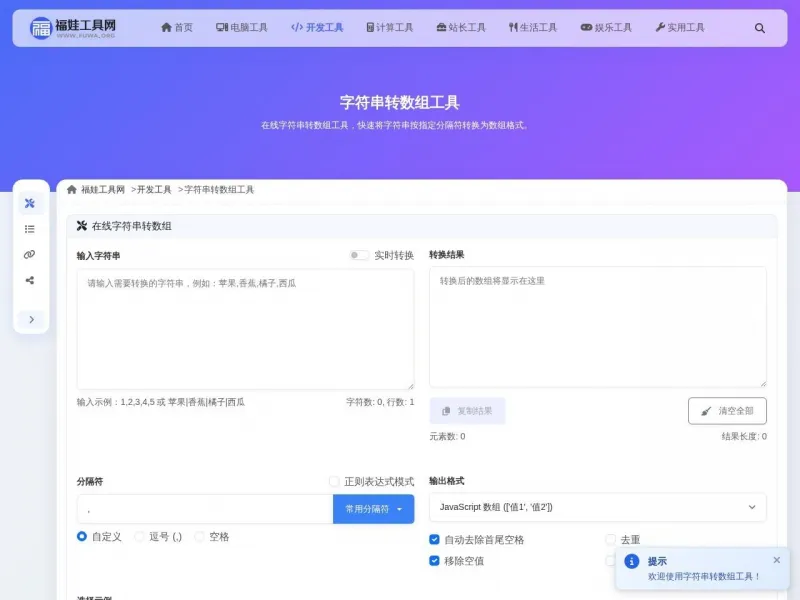Open site search via magnifier icon

click(760, 28)
